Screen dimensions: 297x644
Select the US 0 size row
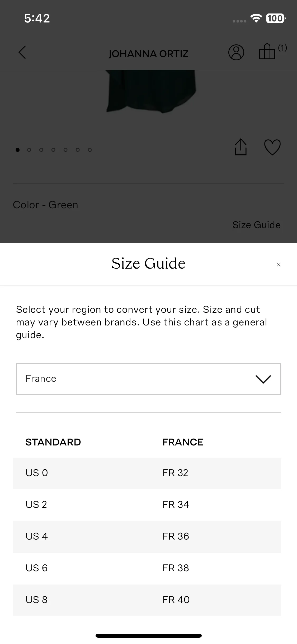[147, 473]
